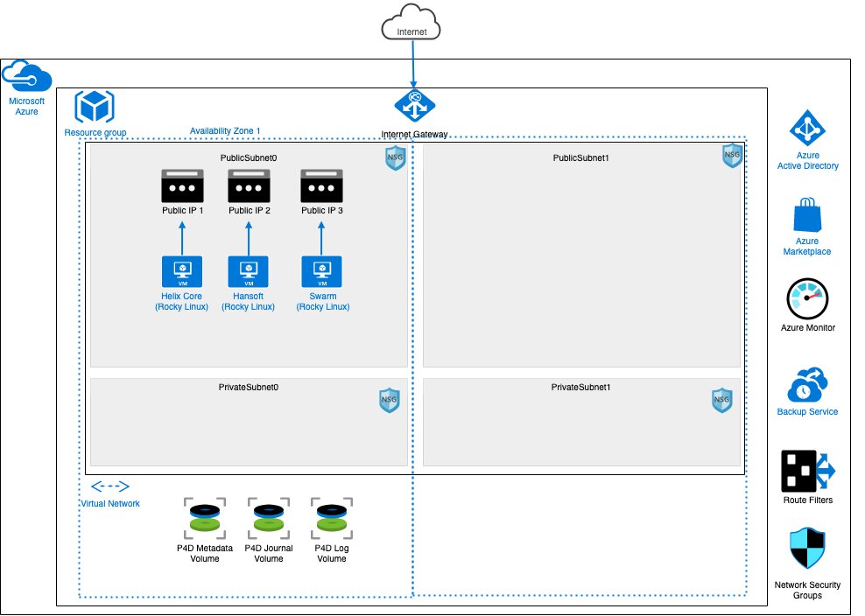The width and height of the screenshot is (865, 616).
Task: Select the Network Security Groups shield icon
Action: click(807, 549)
